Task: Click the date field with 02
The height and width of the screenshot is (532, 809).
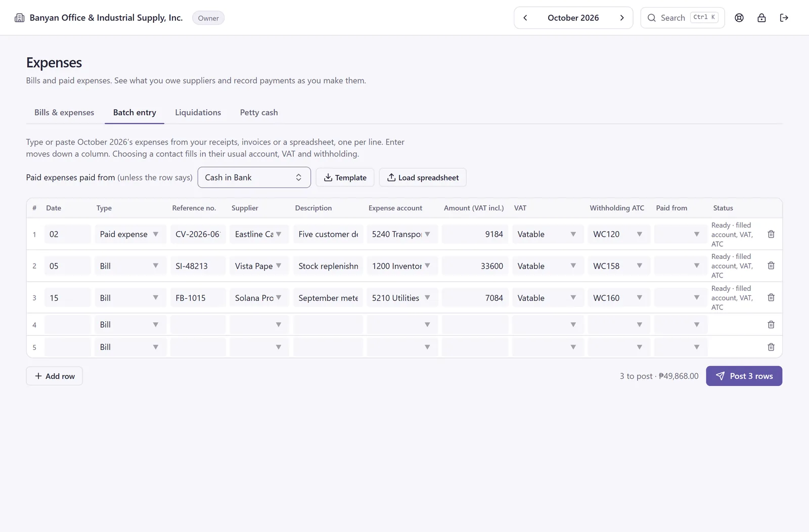Action: point(67,234)
